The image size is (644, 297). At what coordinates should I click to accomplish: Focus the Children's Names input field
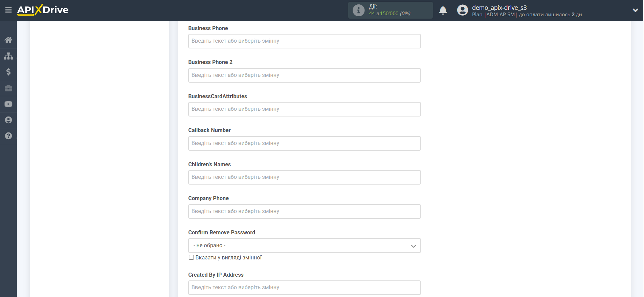pos(304,177)
